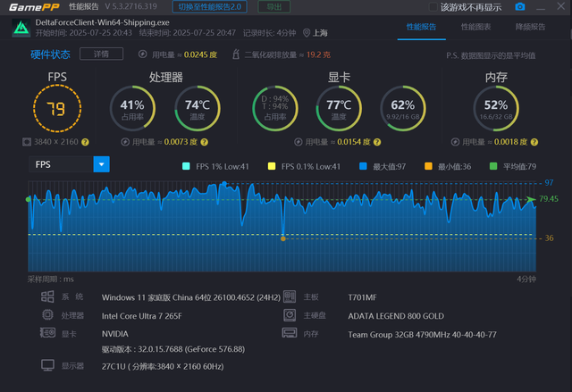Click the processor power icon near 0.0073

click(x=125, y=142)
